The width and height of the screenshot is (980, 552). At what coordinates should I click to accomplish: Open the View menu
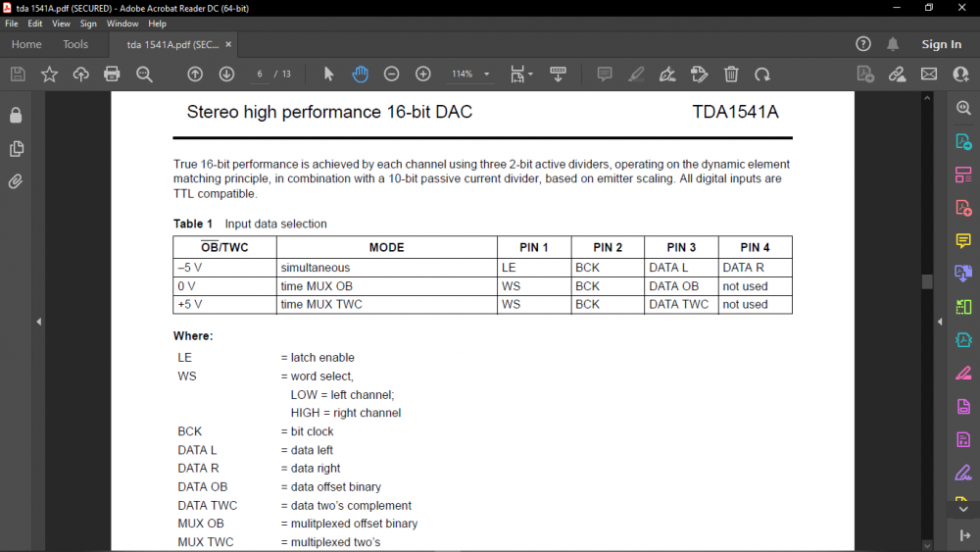pos(61,24)
